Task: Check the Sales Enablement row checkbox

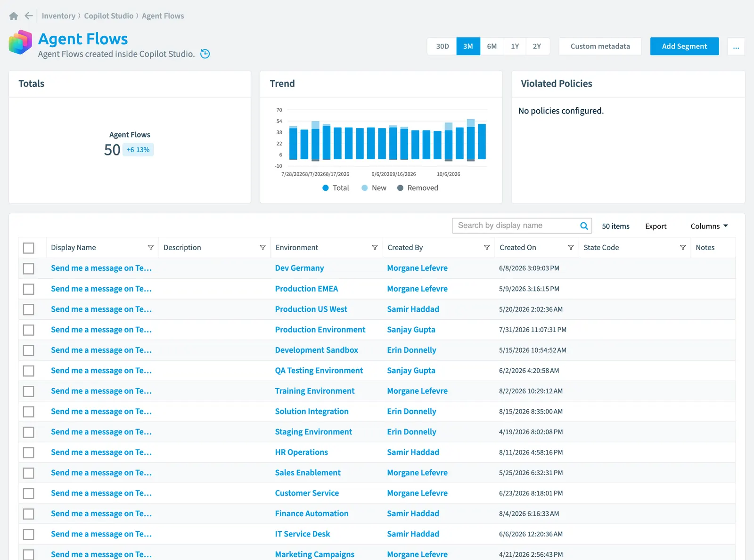Action: coord(29,473)
